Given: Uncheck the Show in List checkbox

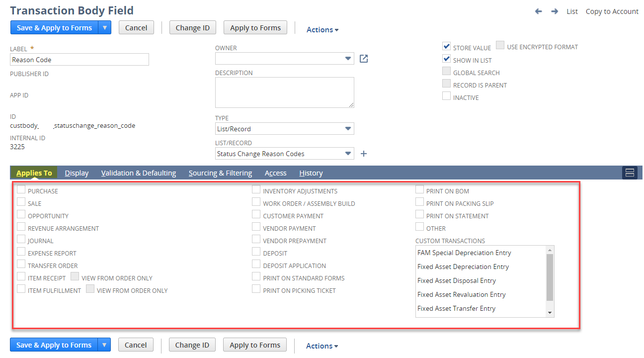Looking at the screenshot, I should tap(446, 59).
